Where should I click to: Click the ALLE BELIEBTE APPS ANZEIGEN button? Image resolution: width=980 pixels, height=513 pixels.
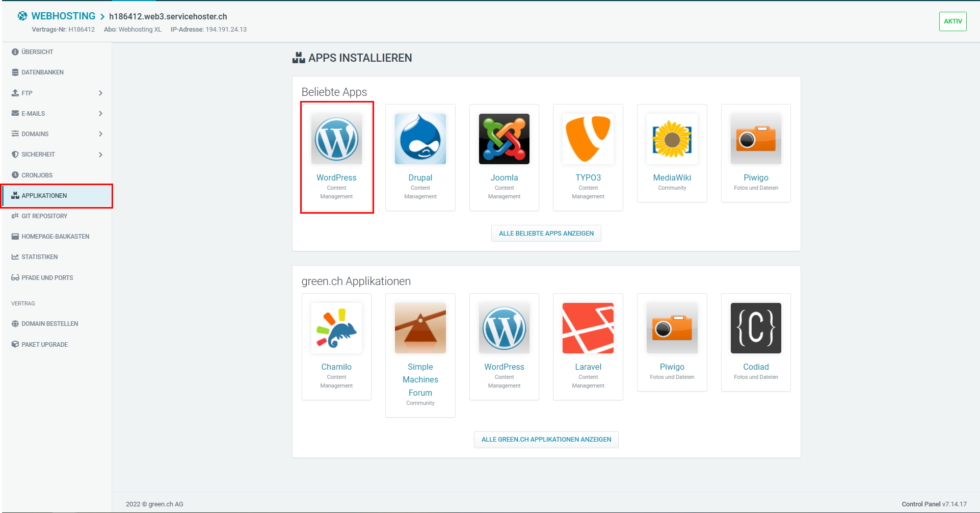pos(546,233)
